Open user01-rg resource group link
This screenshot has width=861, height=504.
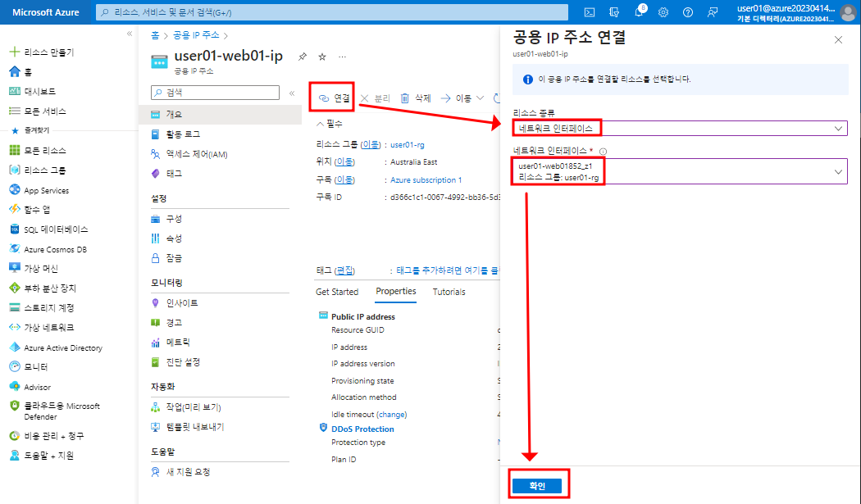[x=408, y=145]
